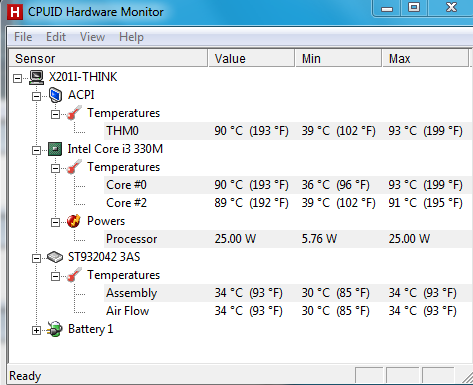Open the Edit menu
Image resolution: width=473 pixels, height=385 pixels.
click(56, 37)
